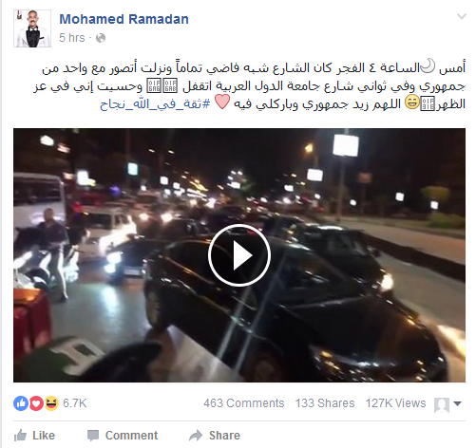The height and width of the screenshot is (448, 476).
Task: Open the 5 hrs timestamp link
Action: [x=72, y=38]
